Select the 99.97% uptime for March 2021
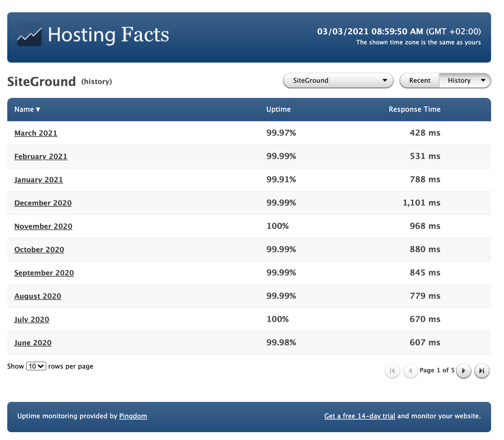 click(x=281, y=133)
